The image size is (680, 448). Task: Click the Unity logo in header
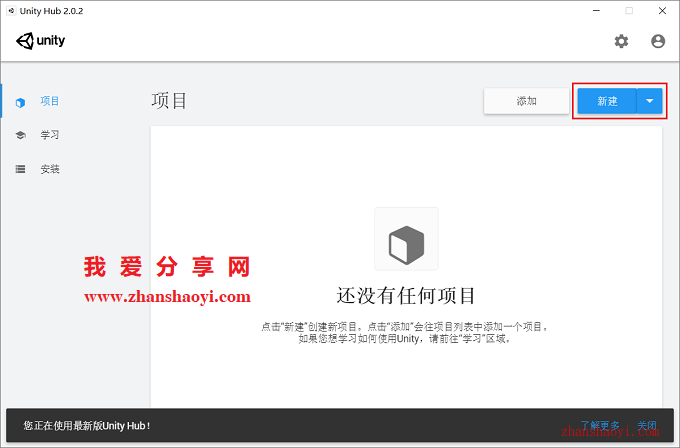tap(40, 41)
